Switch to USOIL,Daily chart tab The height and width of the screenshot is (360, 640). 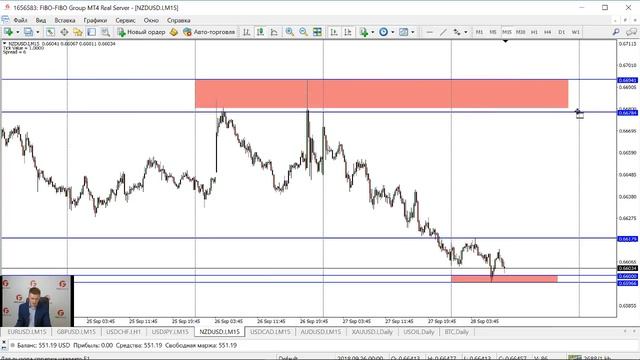[x=419, y=332]
